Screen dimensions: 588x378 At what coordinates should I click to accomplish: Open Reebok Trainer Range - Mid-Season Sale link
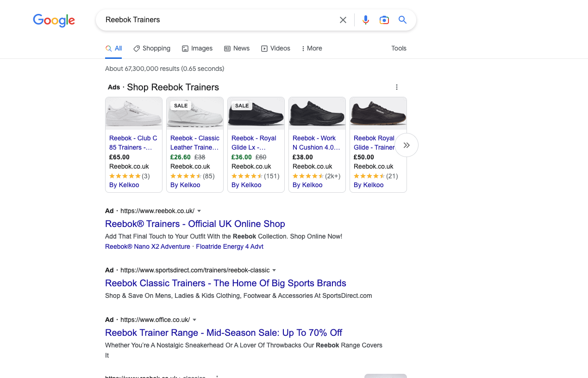[x=224, y=333]
